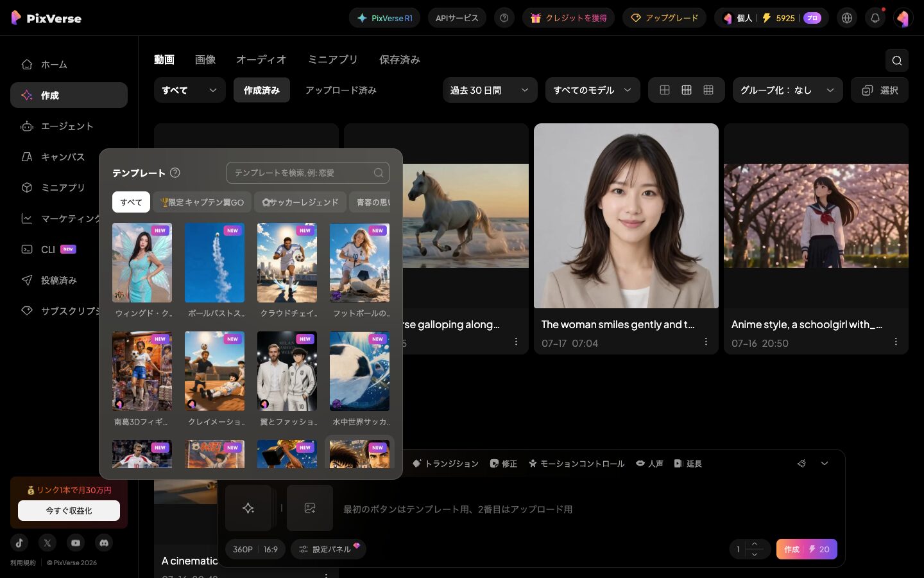The image size is (924, 578).
Task: Open PixVerse YouTube channel
Action: click(76, 543)
